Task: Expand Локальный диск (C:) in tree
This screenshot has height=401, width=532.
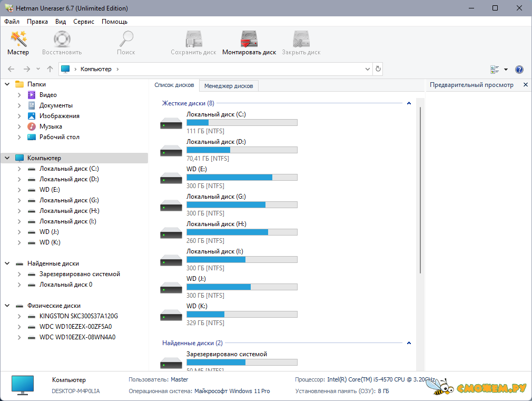Action: point(19,169)
